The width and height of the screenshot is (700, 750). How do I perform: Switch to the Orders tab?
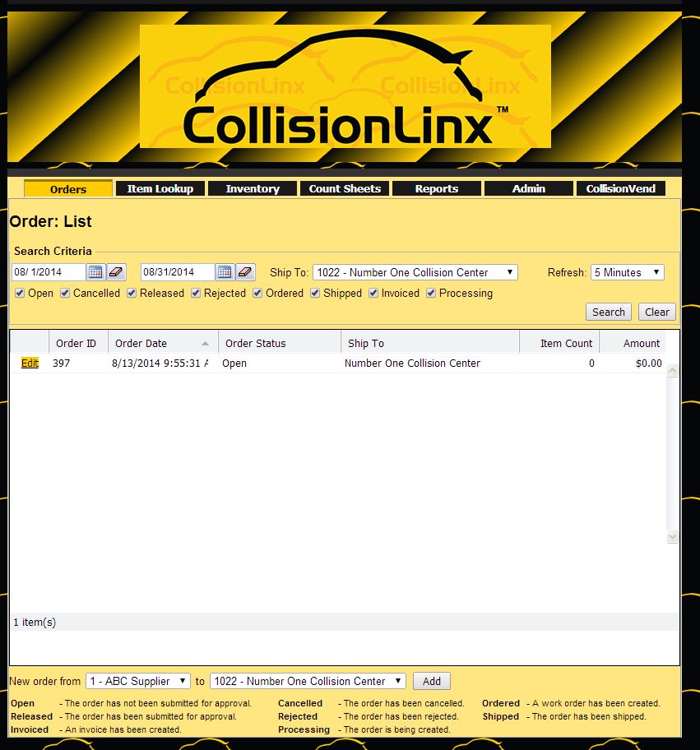(68, 189)
